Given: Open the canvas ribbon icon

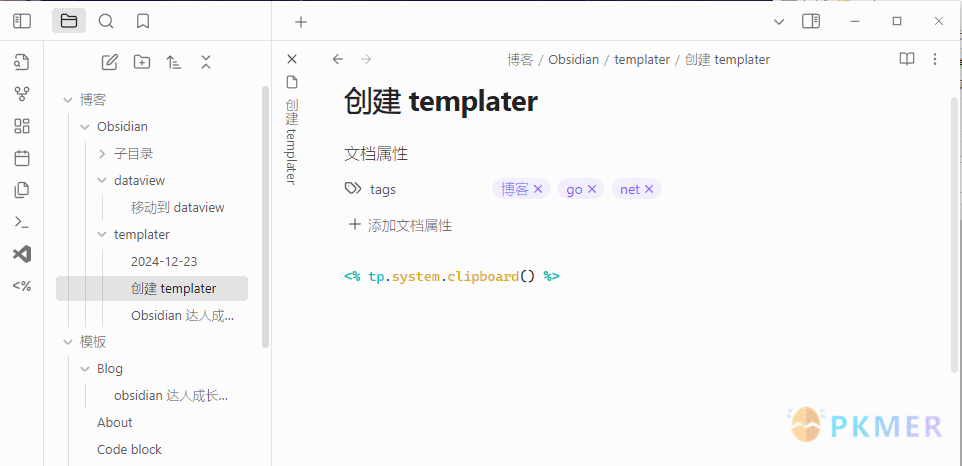Looking at the screenshot, I should pyautogui.click(x=22, y=126).
